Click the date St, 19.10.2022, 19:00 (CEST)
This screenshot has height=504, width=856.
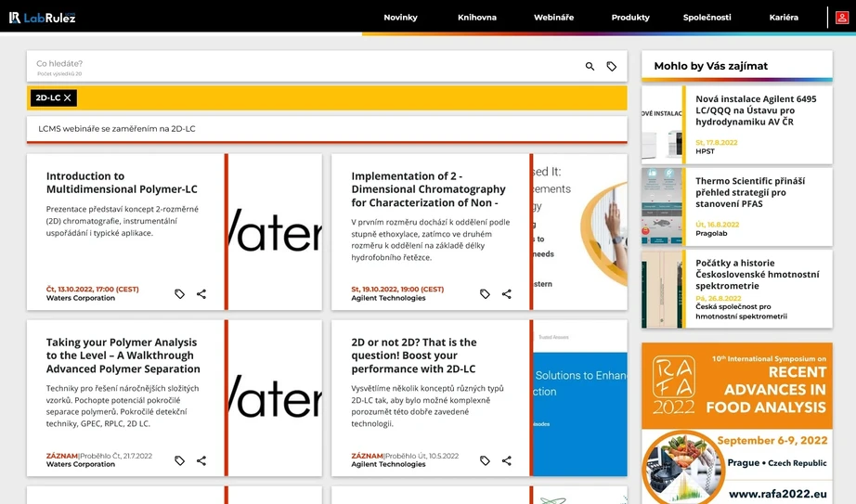click(397, 290)
